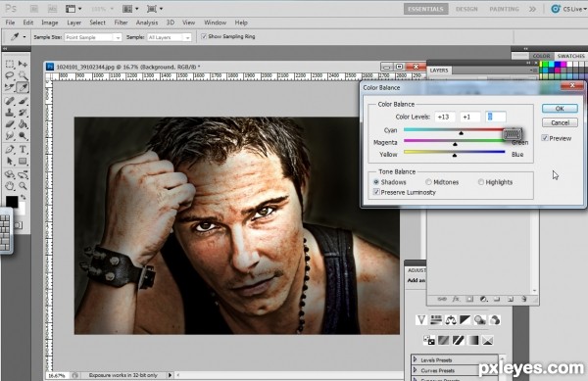Select the Eraser tool
The width and height of the screenshot is (588, 381).
point(10,124)
